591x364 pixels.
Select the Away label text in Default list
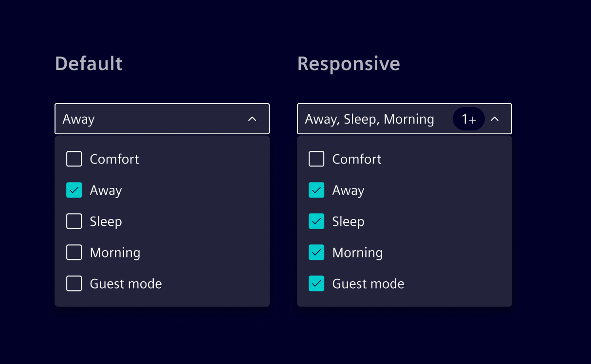click(106, 190)
